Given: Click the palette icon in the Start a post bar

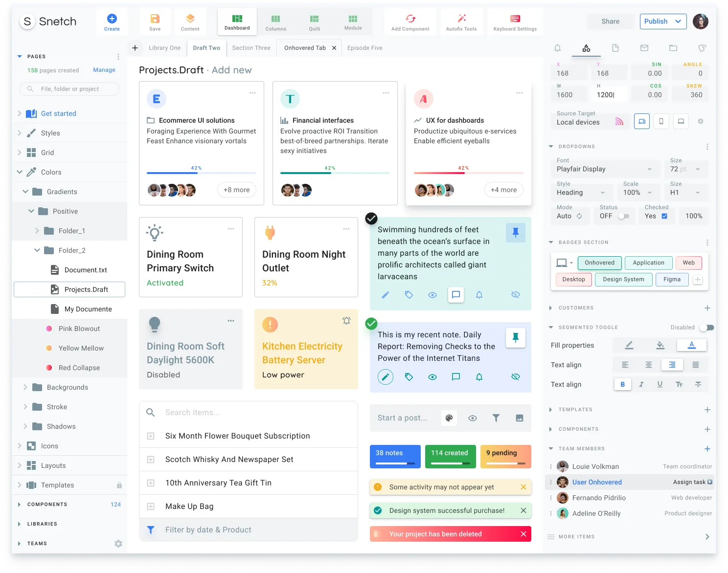Looking at the screenshot, I should (x=449, y=418).
